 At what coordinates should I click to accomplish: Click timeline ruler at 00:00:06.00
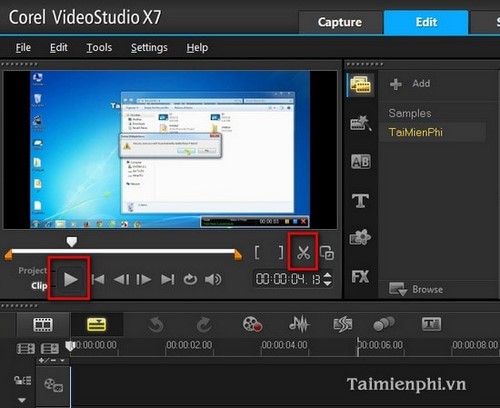pos(380,345)
